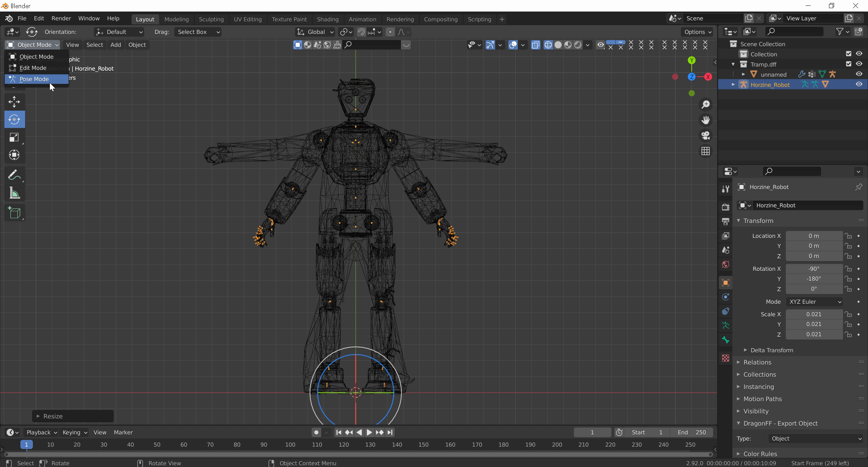Screen dimensions: 868x467
Task: Switch to the Sculpting workspace tab
Action: [211, 19]
